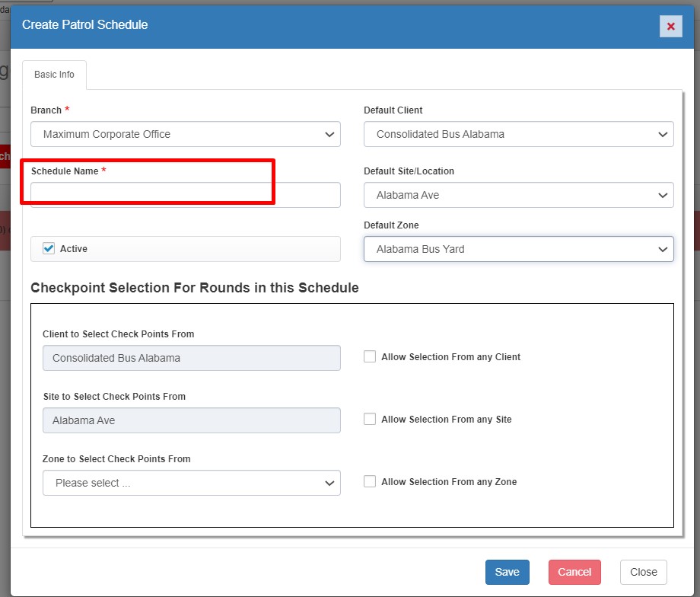The height and width of the screenshot is (597, 700).
Task: Click the greyed-out Alabama Ave field
Action: point(191,420)
